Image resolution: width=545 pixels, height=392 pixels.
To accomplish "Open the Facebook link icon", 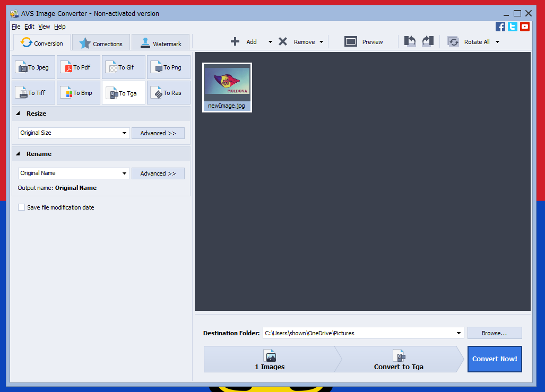I will (x=500, y=27).
